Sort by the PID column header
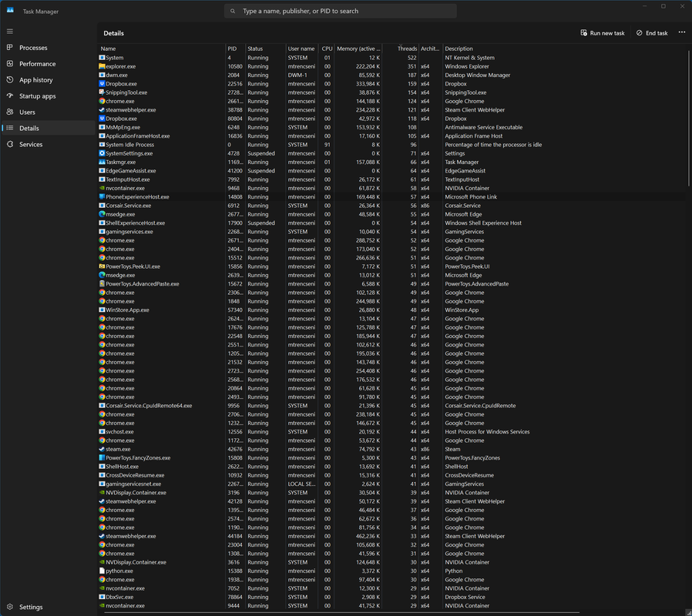The width and height of the screenshot is (692, 616). pos(235,49)
